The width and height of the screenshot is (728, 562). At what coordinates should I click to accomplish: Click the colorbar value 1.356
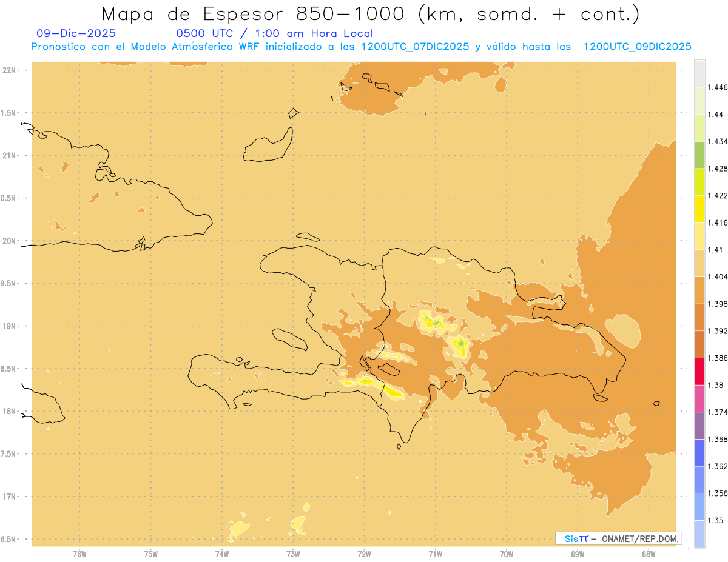click(718, 493)
